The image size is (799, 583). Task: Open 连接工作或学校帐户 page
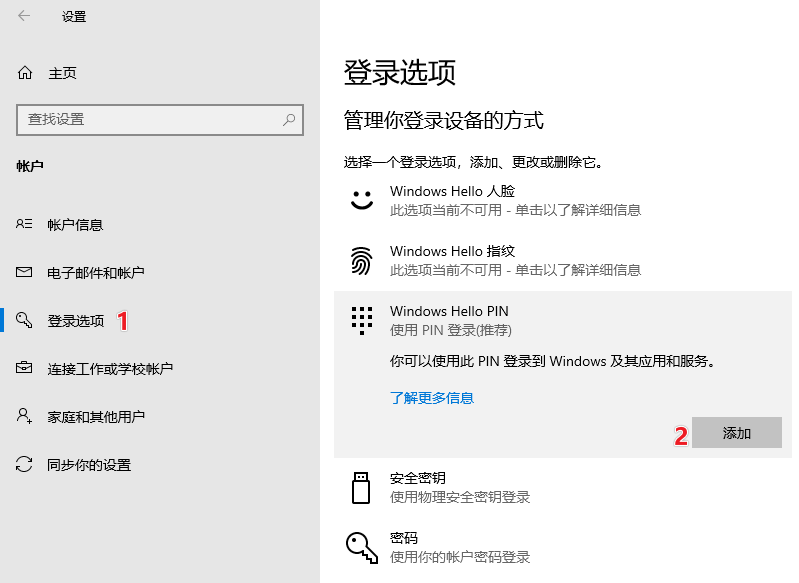click(x=110, y=369)
